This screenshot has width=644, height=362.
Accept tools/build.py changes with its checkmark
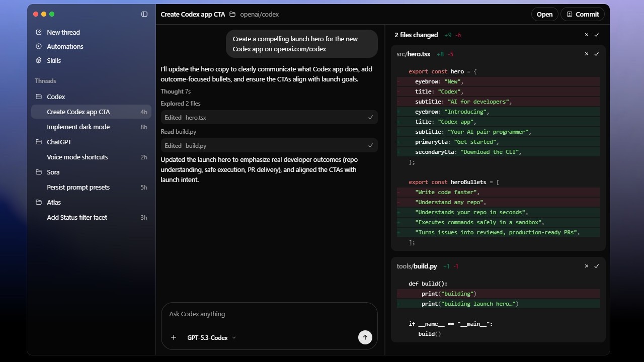click(597, 266)
